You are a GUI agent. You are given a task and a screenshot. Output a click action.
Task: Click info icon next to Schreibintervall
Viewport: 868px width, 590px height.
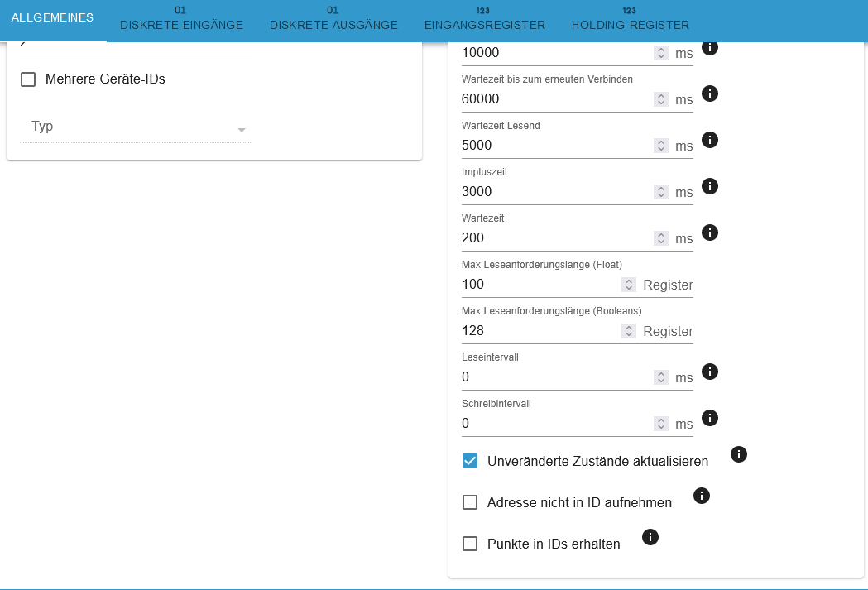710,418
